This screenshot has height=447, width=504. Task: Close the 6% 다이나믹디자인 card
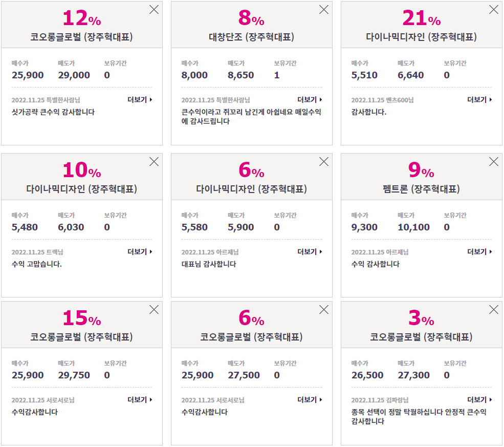click(x=324, y=161)
